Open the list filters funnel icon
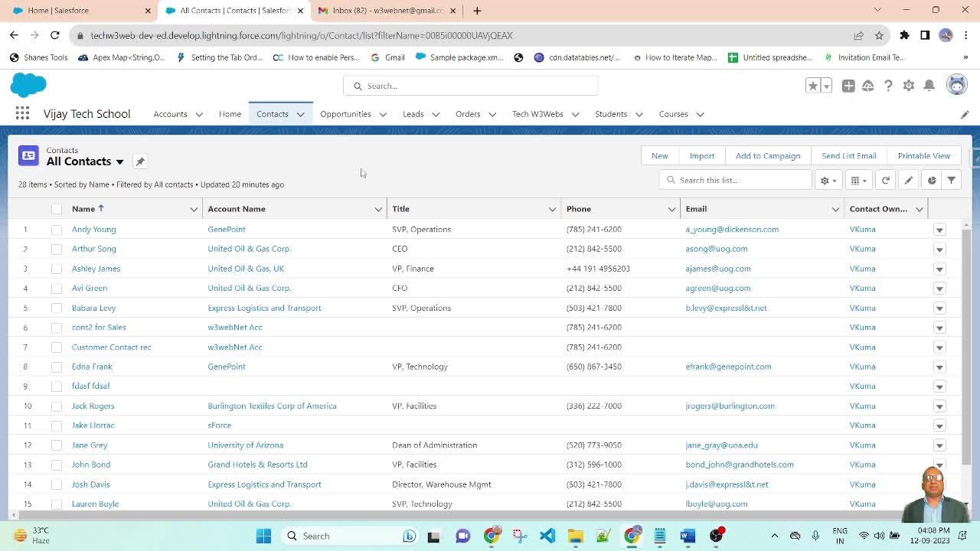980x551 pixels. [x=952, y=180]
